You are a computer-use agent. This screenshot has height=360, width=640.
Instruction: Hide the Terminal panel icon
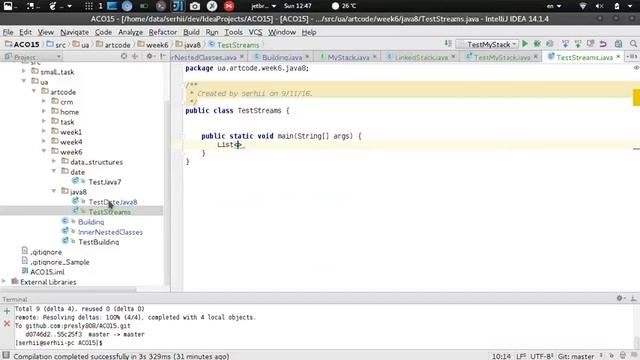point(633,298)
